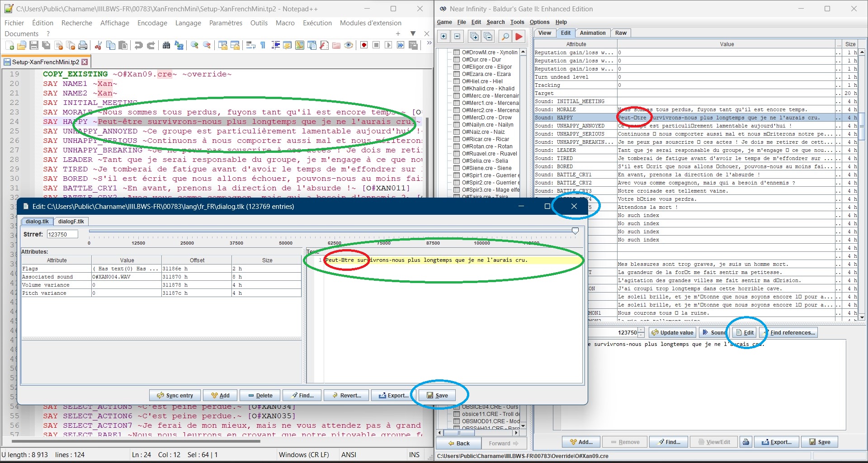The width and height of the screenshot is (868, 463).
Task: Launch the game with the red play arrow
Action: (519, 36)
